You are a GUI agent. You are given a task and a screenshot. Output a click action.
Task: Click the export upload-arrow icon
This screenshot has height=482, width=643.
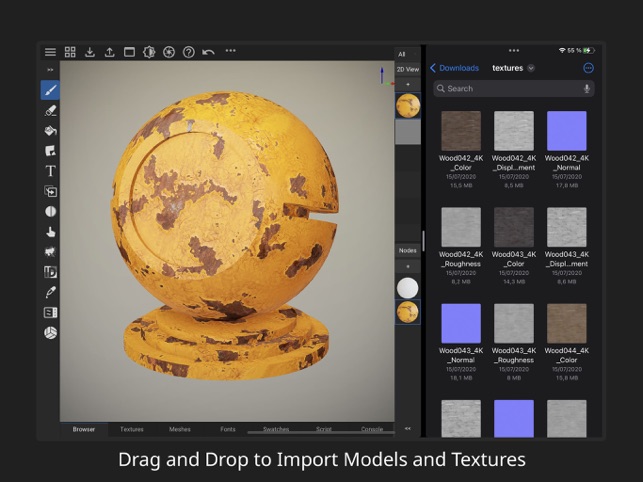click(x=109, y=52)
